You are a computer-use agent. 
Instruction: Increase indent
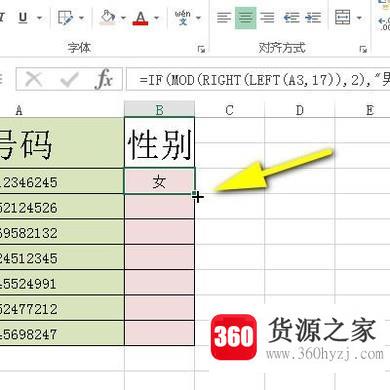[x=313, y=18]
